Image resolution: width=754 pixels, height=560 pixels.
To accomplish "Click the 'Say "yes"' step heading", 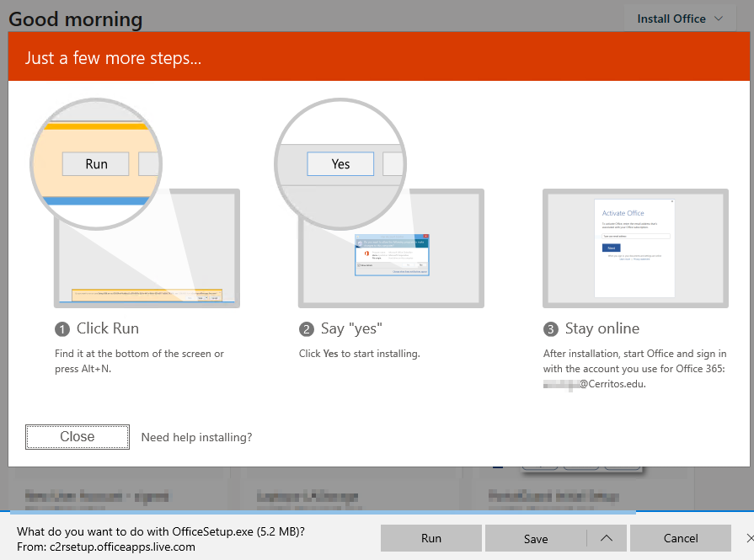I will (351, 328).
